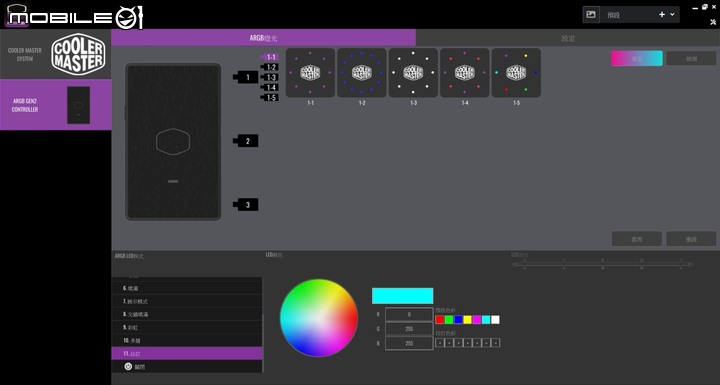720x385 pixels.
Task: Select sub-port 1-5 label
Action: tap(270, 98)
